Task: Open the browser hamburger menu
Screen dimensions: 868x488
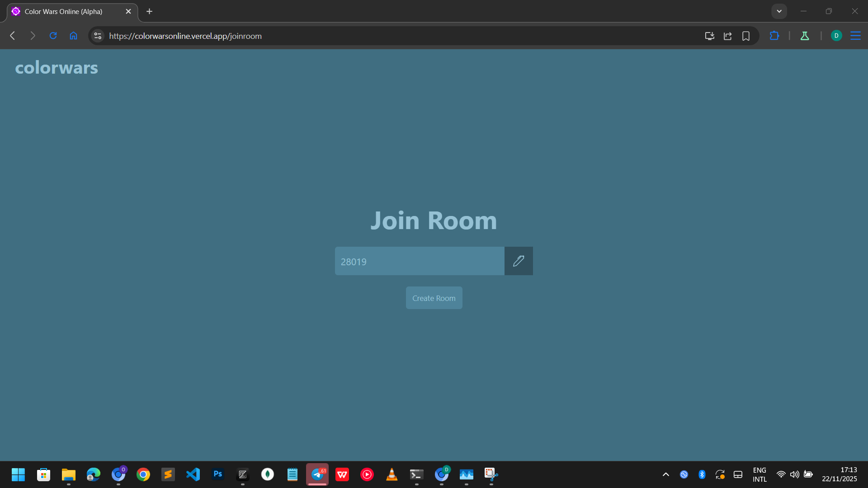Action: pos(855,36)
